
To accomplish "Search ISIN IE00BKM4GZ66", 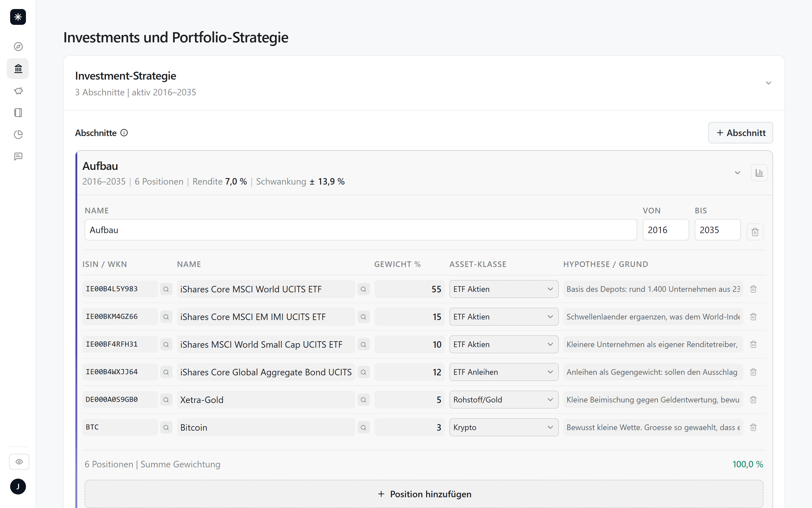I will [x=166, y=317].
